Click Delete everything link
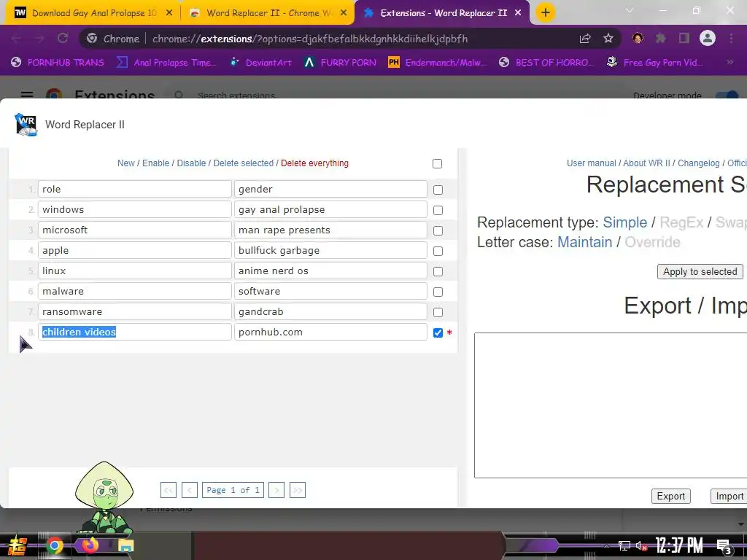The image size is (747, 560). 315,163
